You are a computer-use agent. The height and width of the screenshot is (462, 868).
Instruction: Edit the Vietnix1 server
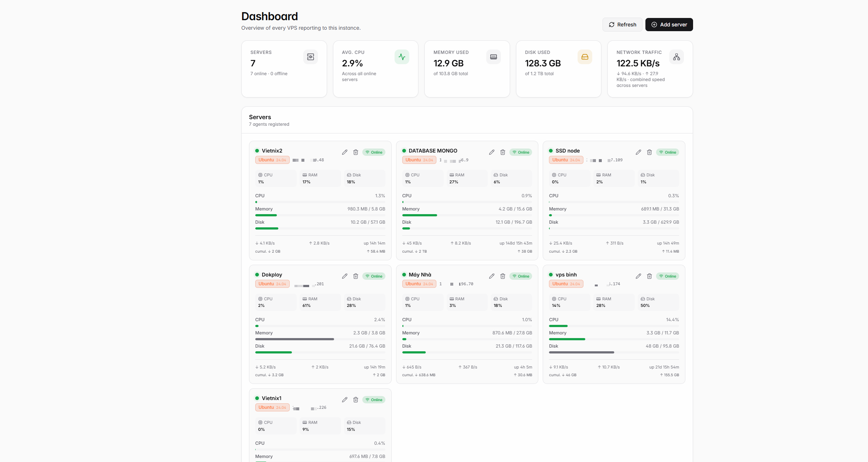click(344, 400)
